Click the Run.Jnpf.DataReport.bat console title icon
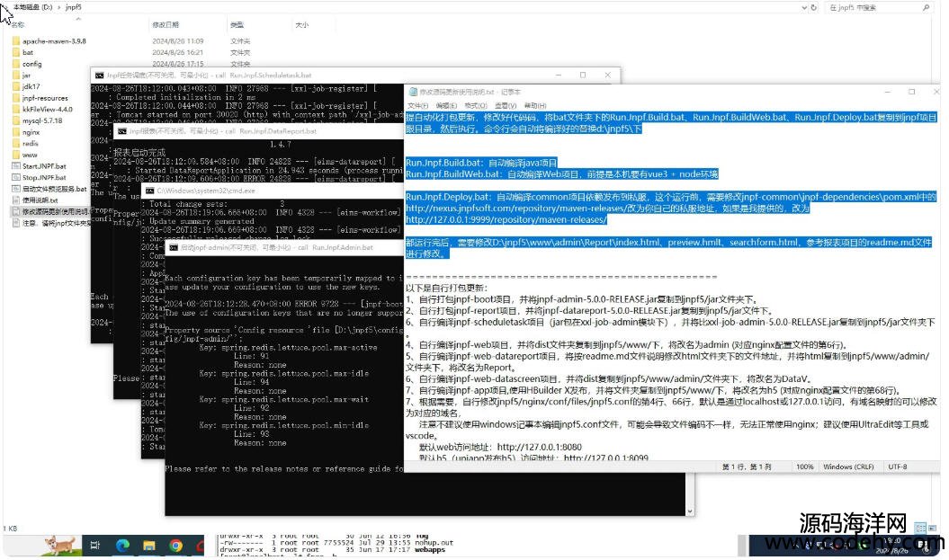The image size is (949, 560). 121,131
